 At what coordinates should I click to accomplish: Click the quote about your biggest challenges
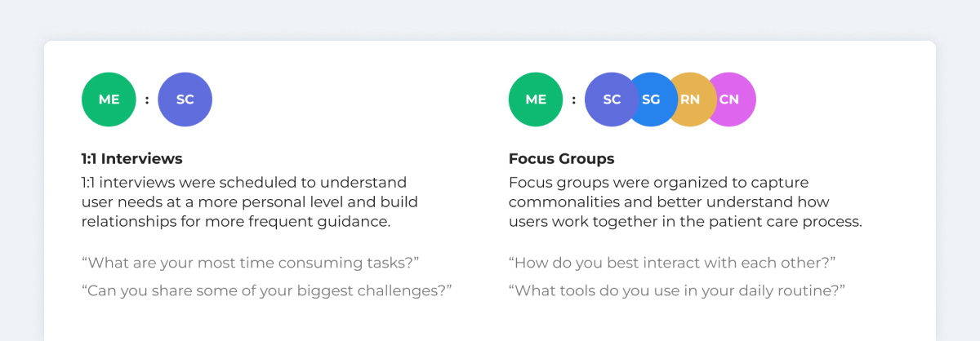click(x=267, y=290)
